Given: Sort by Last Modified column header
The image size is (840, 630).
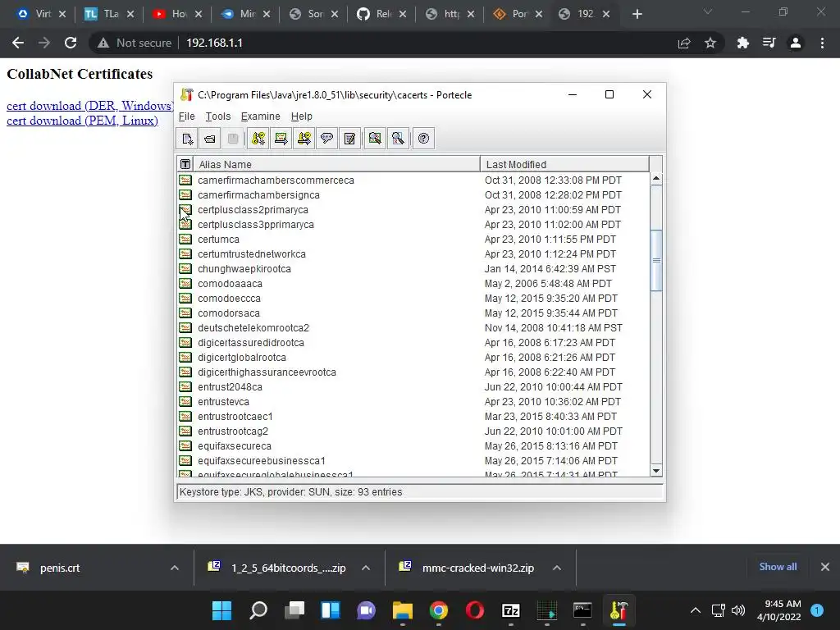Looking at the screenshot, I should click(564, 164).
